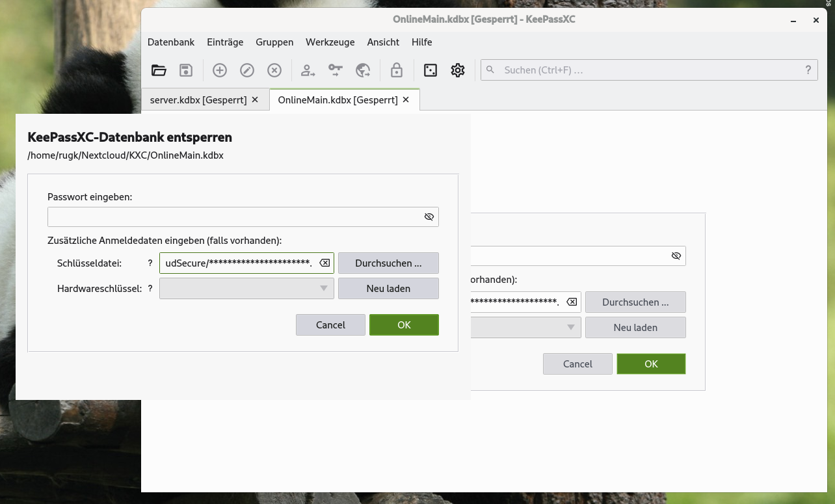Viewport: 835px width, 504px height.
Task: Open the KeePassXC application settings gear
Action: click(x=457, y=70)
